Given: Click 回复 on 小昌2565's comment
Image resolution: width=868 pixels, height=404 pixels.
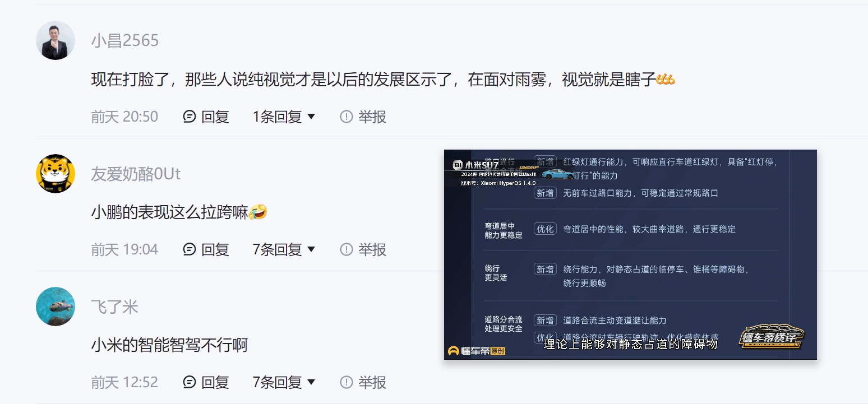Looking at the screenshot, I should [215, 117].
